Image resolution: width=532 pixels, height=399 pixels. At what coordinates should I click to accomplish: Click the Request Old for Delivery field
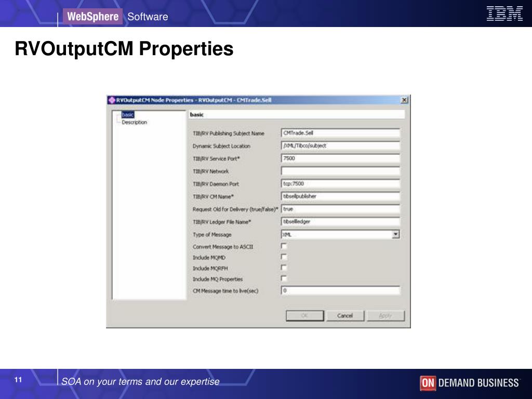click(x=341, y=209)
